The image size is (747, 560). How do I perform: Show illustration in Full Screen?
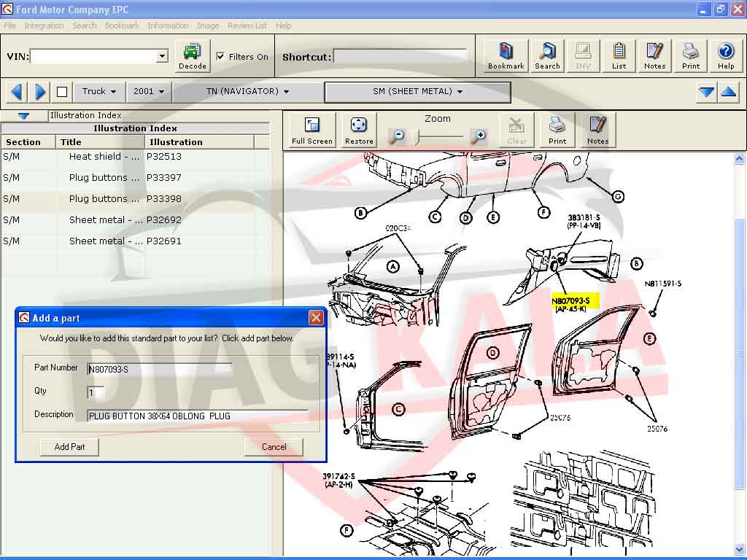click(x=312, y=130)
